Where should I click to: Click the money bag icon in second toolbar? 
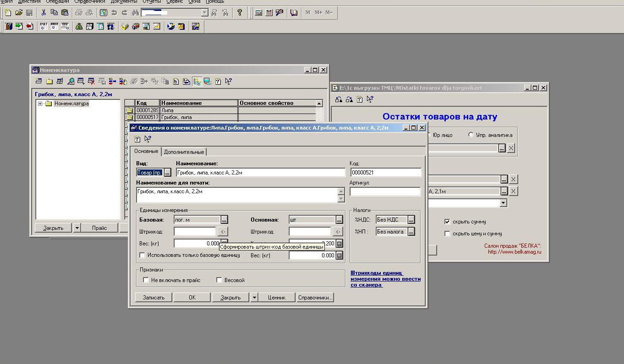click(x=79, y=27)
